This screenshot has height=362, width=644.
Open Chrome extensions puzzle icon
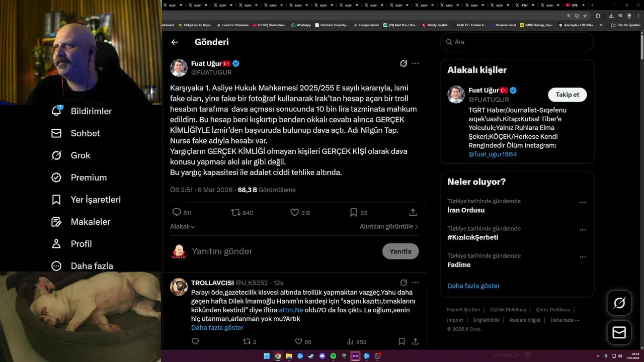pos(598,16)
